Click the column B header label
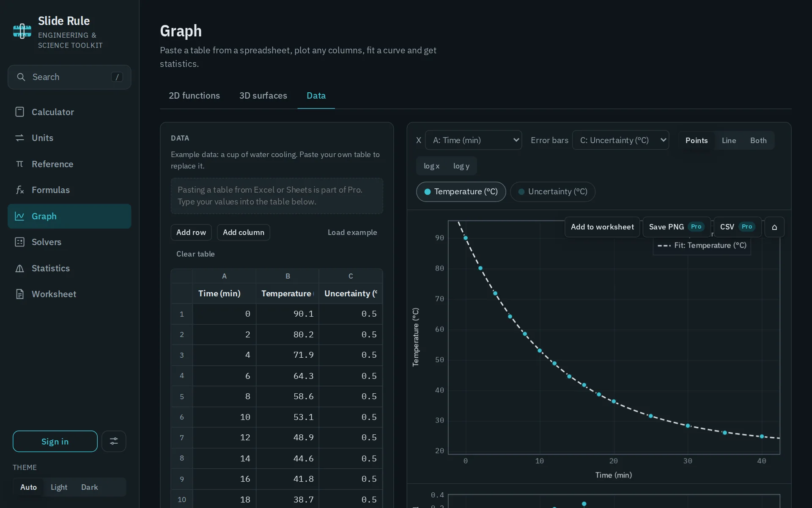 click(x=288, y=276)
